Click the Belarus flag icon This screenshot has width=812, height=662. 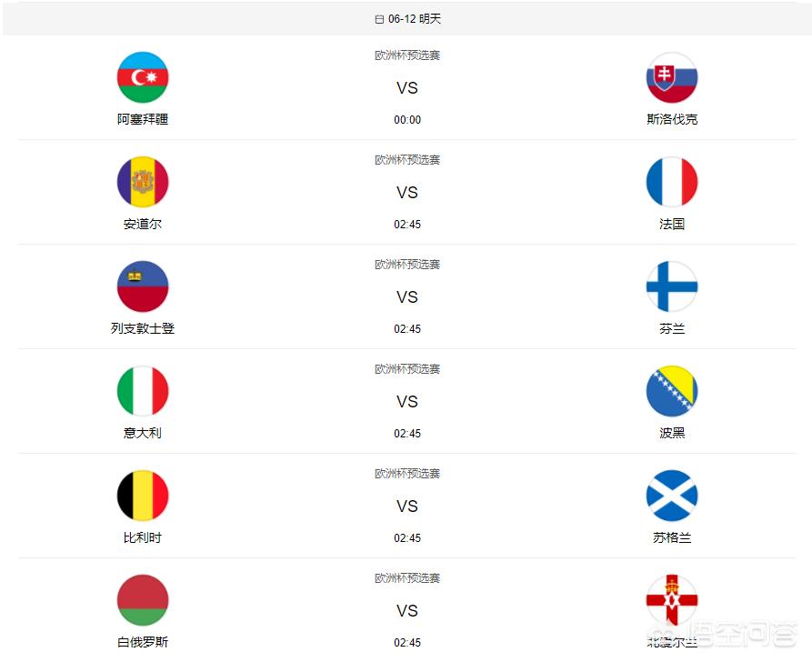[x=143, y=600]
